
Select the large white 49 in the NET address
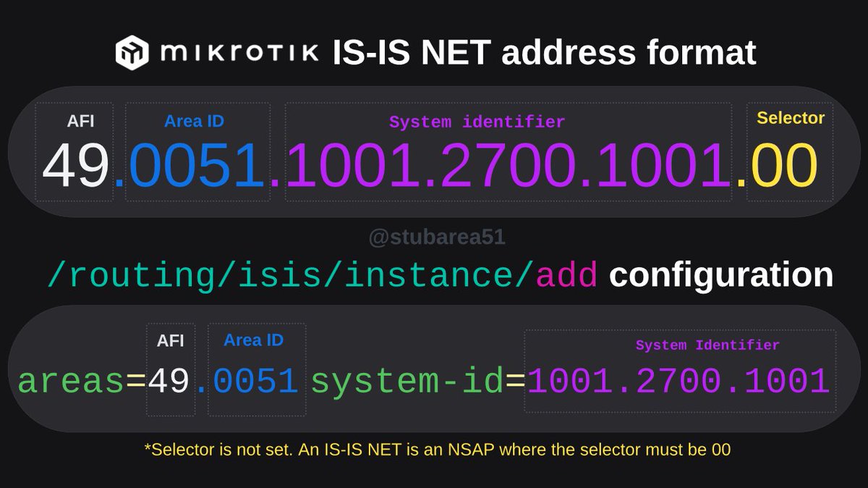[75, 166]
